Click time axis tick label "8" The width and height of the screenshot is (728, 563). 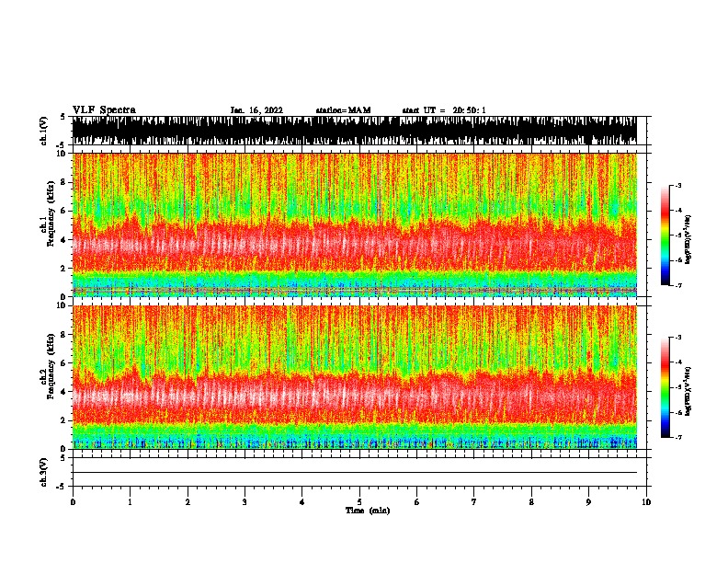click(531, 502)
